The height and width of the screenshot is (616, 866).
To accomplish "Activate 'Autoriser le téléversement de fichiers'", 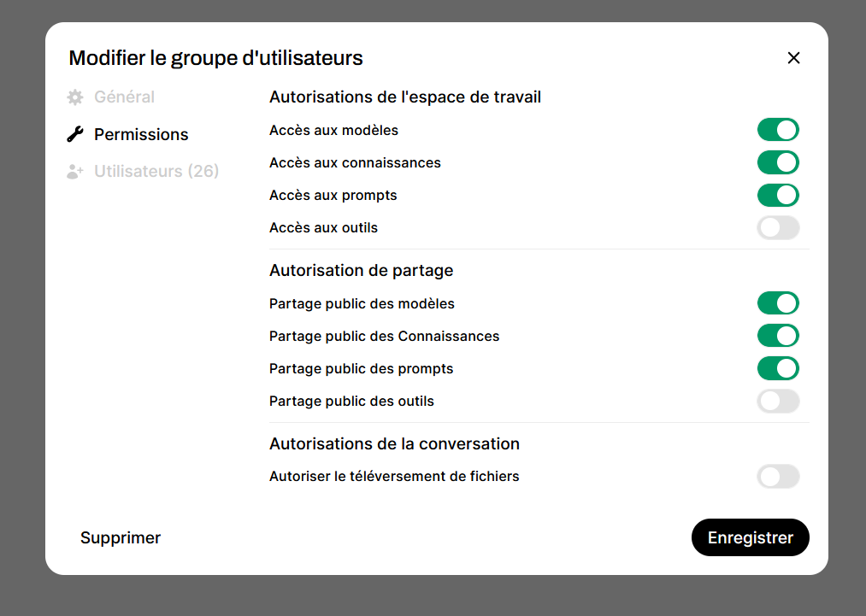I will point(778,476).
